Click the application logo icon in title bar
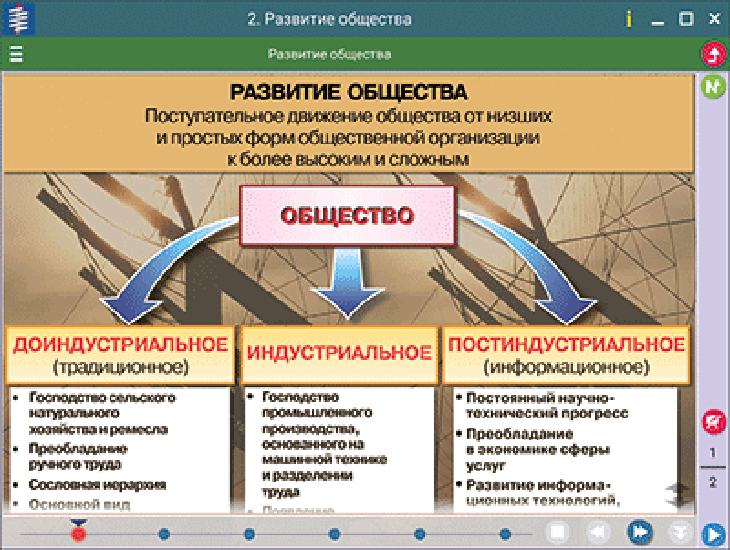Image resolution: width=730 pixels, height=550 pixels. tap(18, 19)
